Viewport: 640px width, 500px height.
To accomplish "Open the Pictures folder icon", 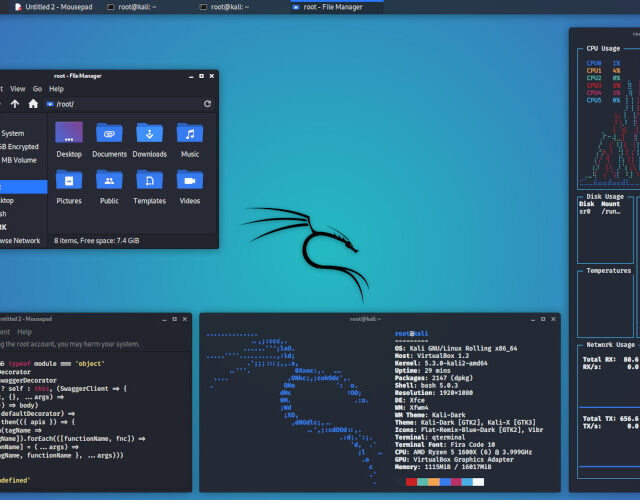I will pos(69,187).
